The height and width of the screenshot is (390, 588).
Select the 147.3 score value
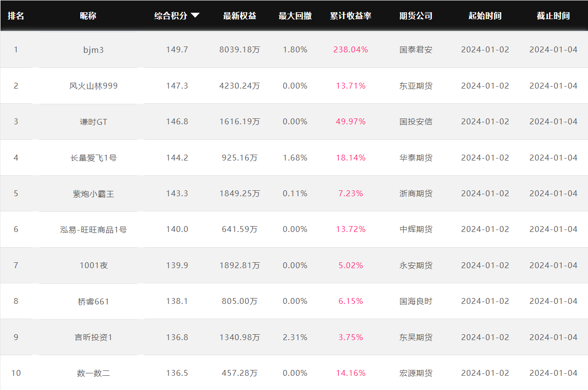click(177, 86)
